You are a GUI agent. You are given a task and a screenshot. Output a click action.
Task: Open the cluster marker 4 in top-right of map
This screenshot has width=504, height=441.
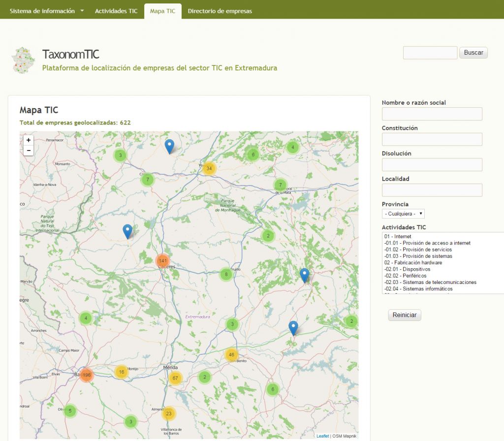click(x=292, y=147)
